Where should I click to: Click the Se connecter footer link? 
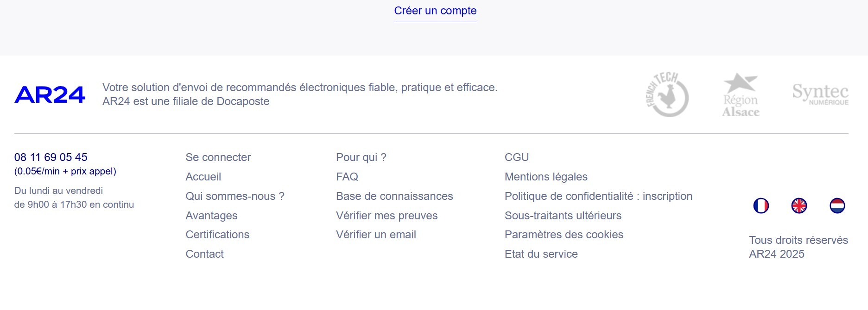(218, 157)
